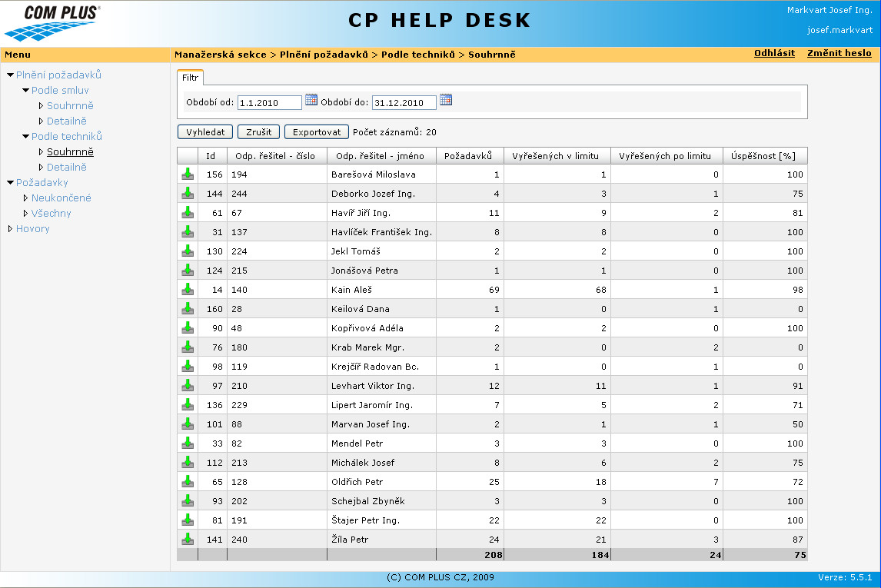The width and height of the screenshot is (881, 588).
Task: Click green download icon for Krejčíř Radovan
Action: pyautogui.click(x=188, y=366)
